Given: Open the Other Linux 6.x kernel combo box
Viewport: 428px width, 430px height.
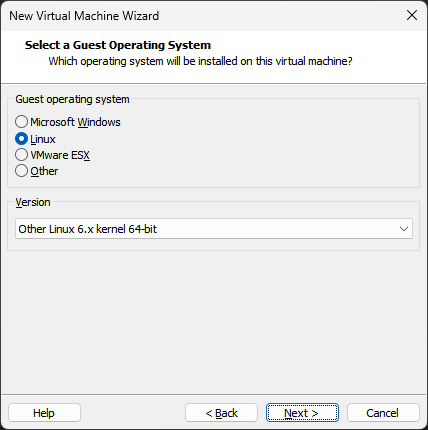Looking at the screenshot, I should pos(214,229).
